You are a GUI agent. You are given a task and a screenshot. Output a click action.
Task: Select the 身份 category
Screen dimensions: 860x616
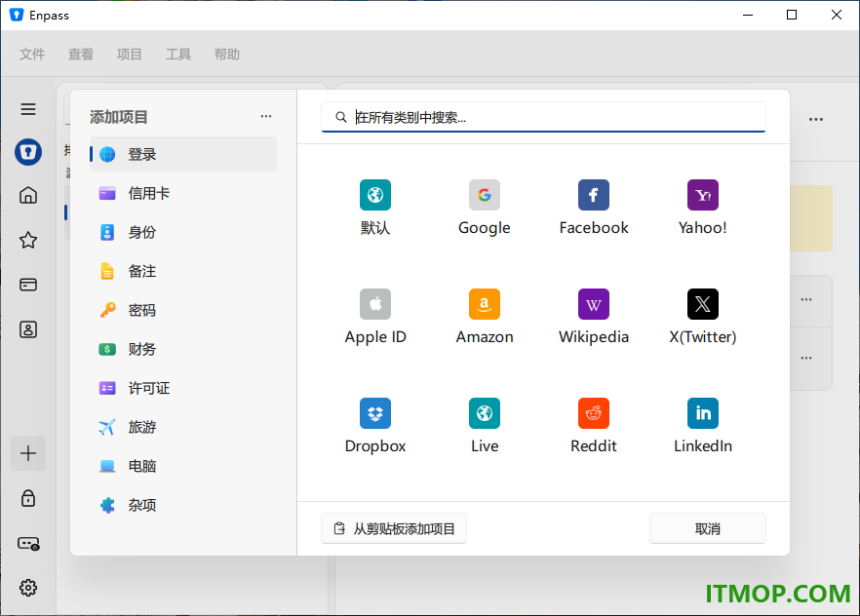183,232
